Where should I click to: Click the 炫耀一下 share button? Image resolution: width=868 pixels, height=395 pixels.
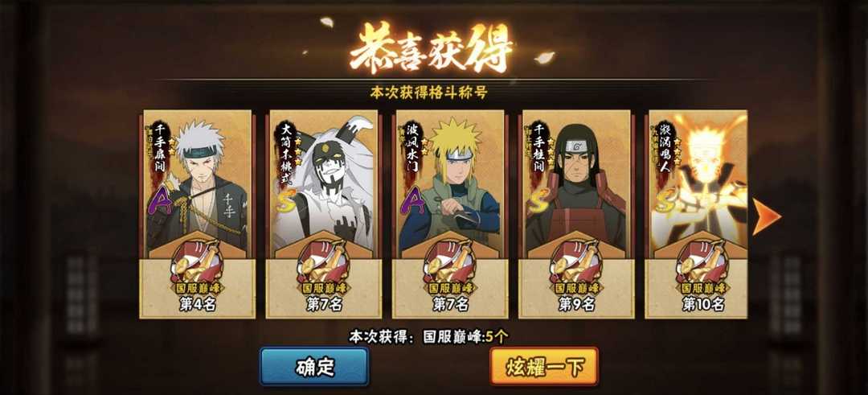[544, 366]
